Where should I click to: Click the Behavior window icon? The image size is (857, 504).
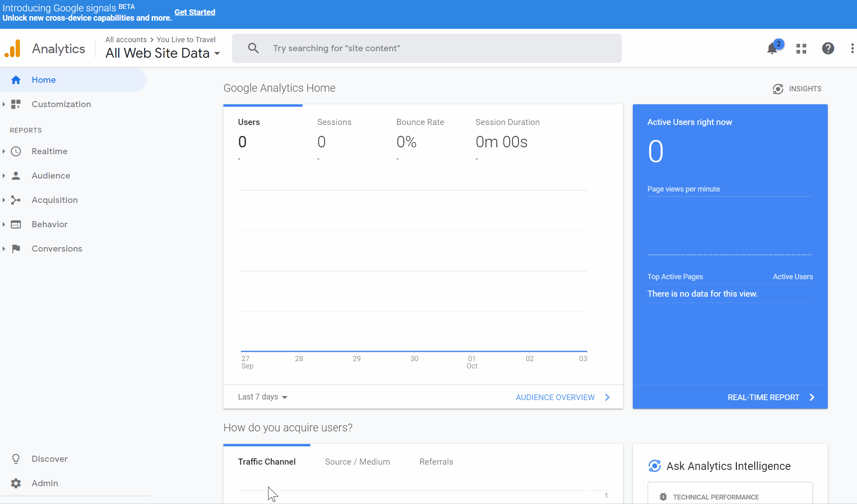[16, 224]
